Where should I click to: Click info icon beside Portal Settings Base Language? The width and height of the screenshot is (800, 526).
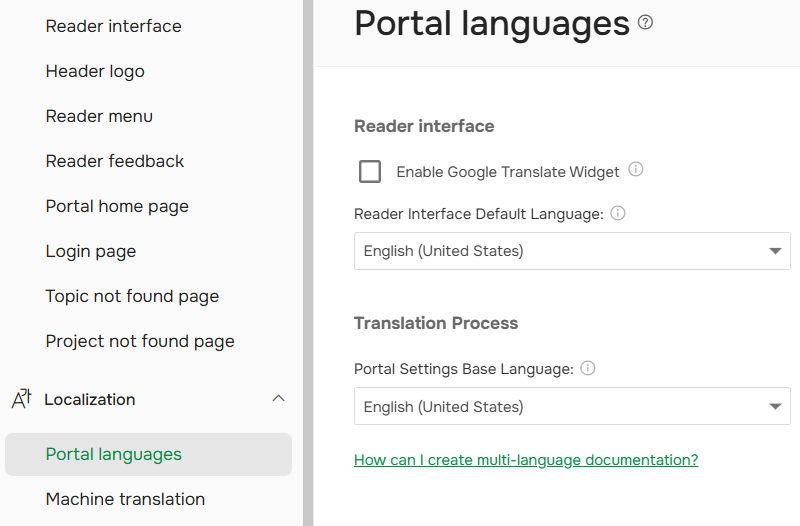pyautogui.click(x=587, y=368)
